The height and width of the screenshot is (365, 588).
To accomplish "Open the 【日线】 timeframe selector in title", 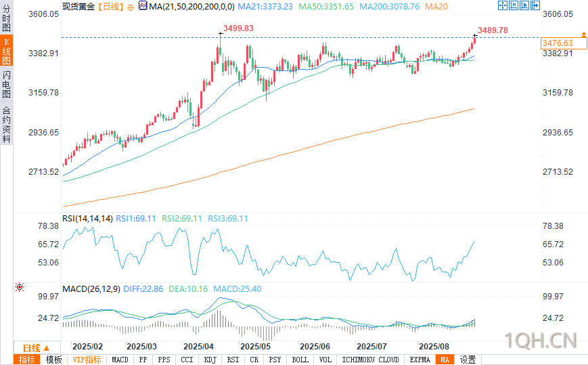I will 111,6.
